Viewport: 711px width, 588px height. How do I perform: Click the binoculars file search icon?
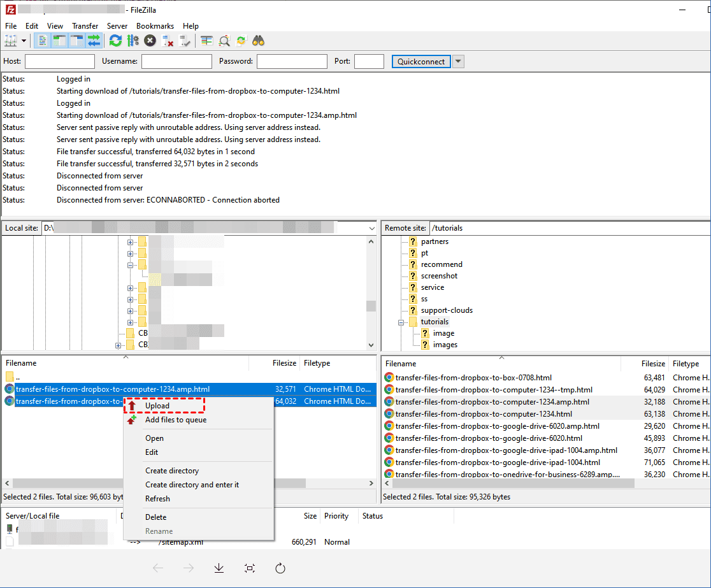(x=258, y=41)
